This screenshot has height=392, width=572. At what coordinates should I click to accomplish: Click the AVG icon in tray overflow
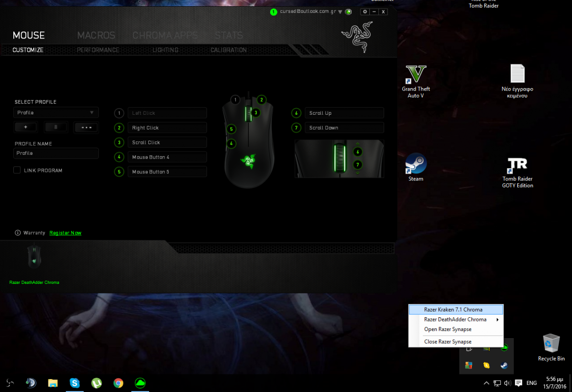(469, 365)
